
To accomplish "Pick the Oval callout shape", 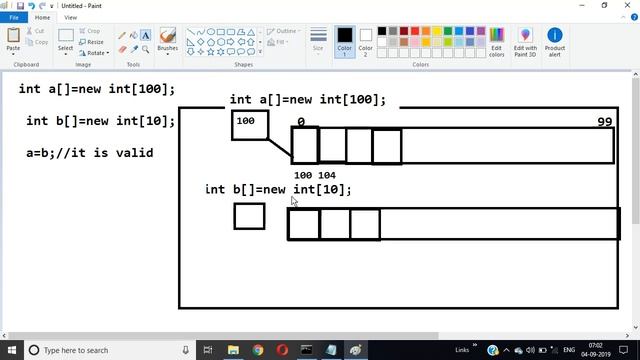I will (241, 52).
